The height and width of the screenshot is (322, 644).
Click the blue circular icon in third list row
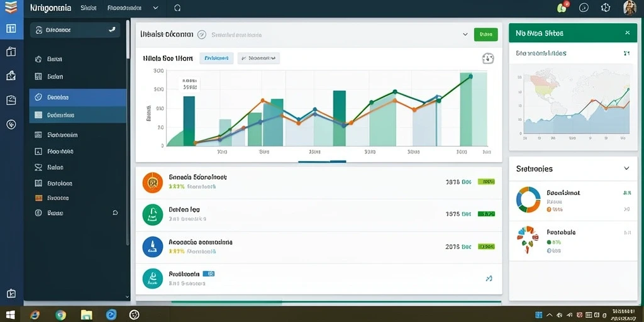coord(152,247)
